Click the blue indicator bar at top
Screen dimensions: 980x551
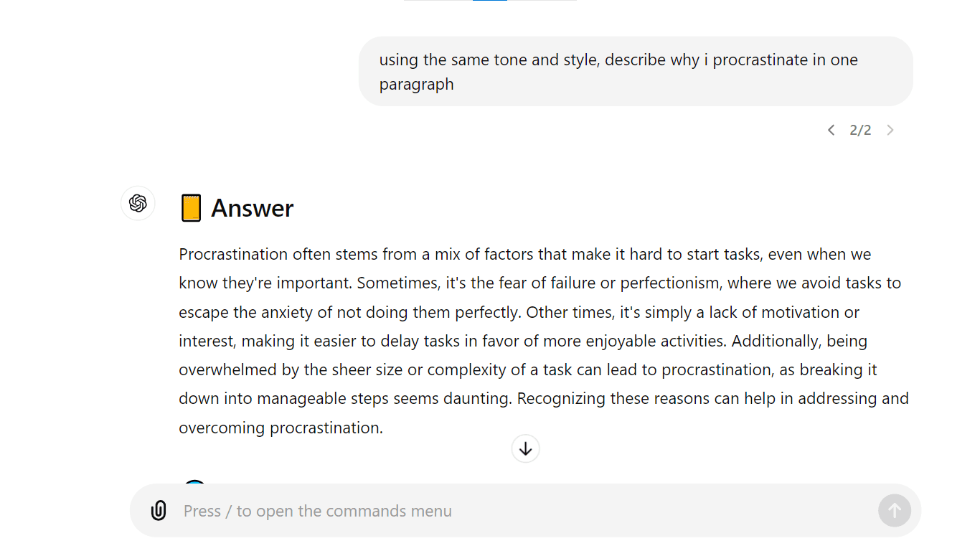490,1
